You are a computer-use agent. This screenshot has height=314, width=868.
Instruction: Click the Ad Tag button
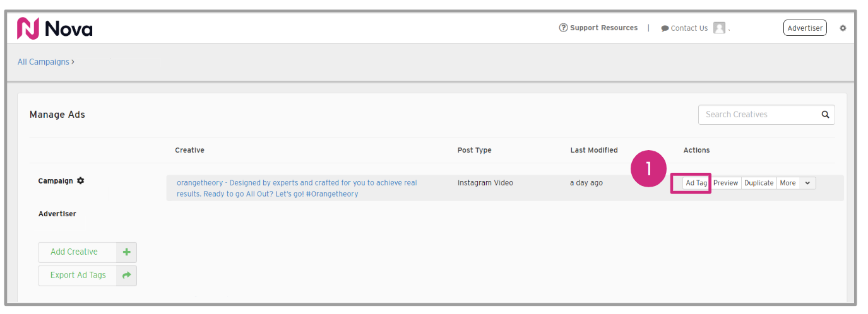coord(696,183)
